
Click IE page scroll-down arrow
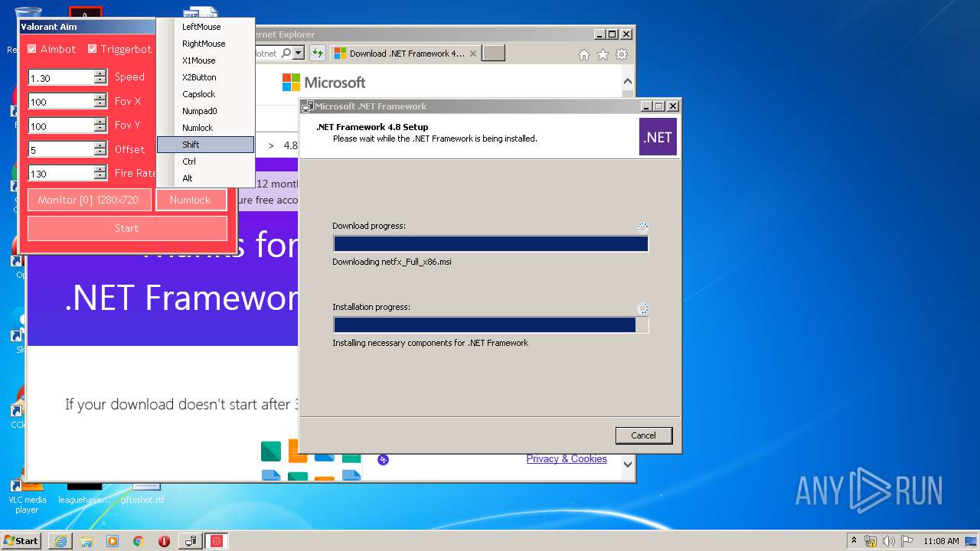click(628, 464)
